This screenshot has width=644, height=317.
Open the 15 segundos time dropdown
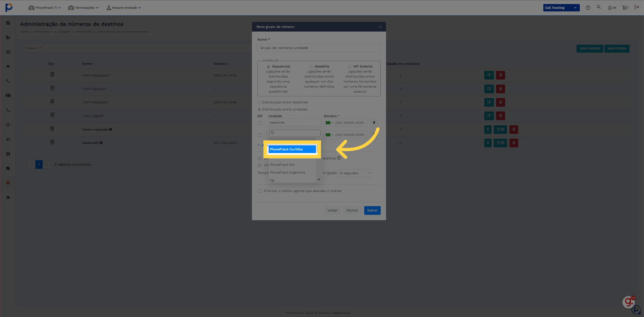[355, 173]
